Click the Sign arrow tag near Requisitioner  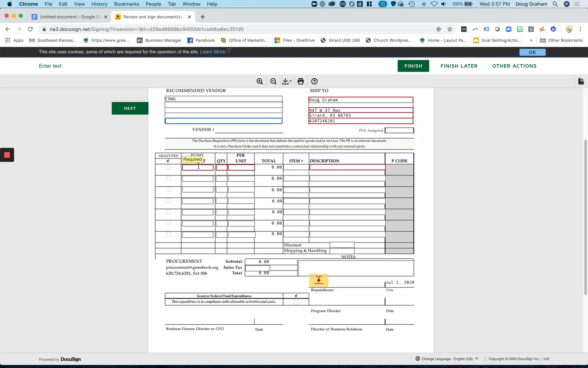pos(319,281)
